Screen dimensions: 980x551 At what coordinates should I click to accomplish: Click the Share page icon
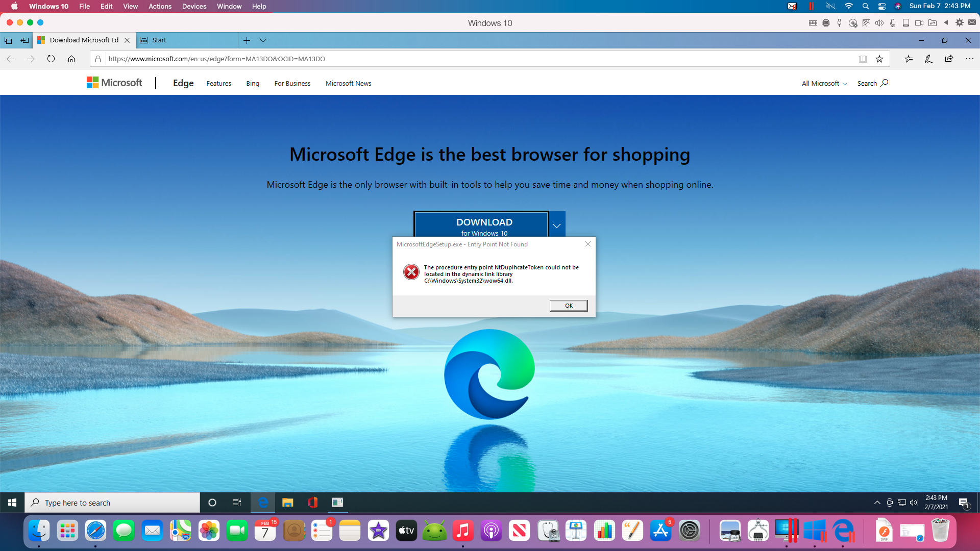point(949,59)
